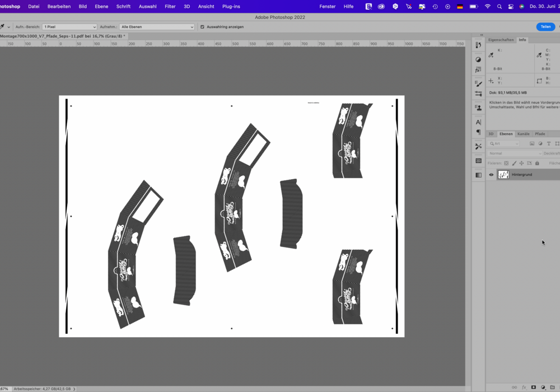Image resolution: width=560 pixels, height=392 pixels.
Task: Click the Hintergrund layer thumbnail
Action: click(x=503, y=175)
